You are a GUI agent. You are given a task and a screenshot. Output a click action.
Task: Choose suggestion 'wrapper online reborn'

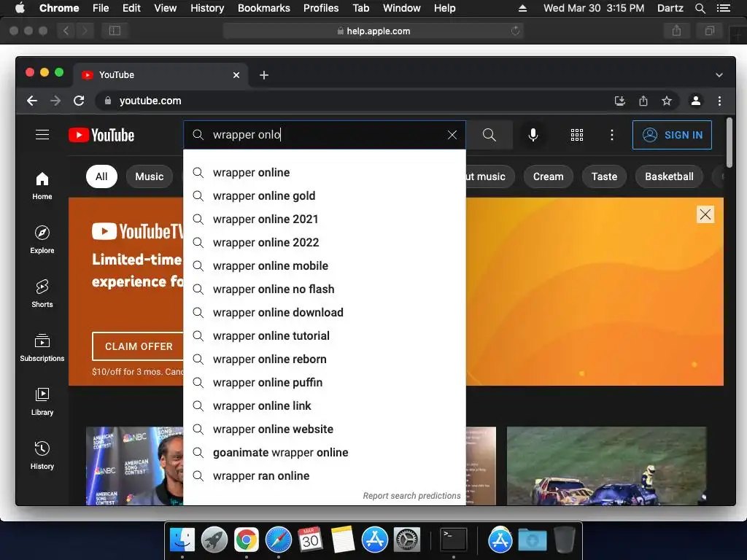click(x=325, y=359)
